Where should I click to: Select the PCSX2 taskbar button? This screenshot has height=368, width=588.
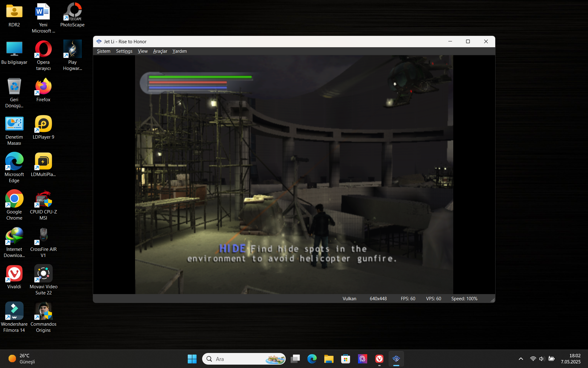pyautogui.click(x=396, y=359)
